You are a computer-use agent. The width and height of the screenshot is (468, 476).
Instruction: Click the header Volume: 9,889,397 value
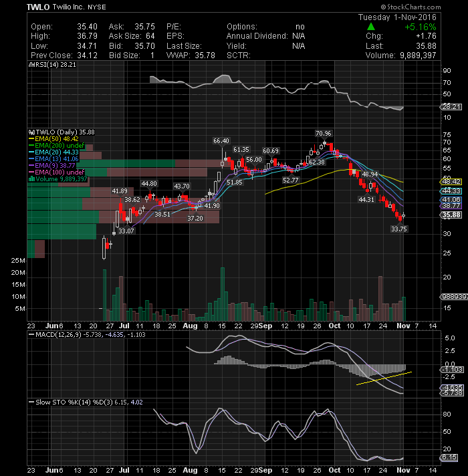(x=418, y=55)
